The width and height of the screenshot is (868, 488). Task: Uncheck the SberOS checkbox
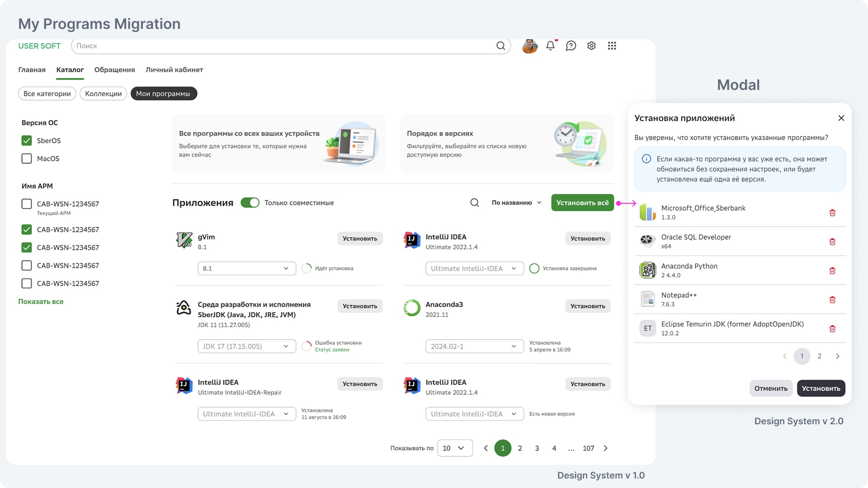27,141
